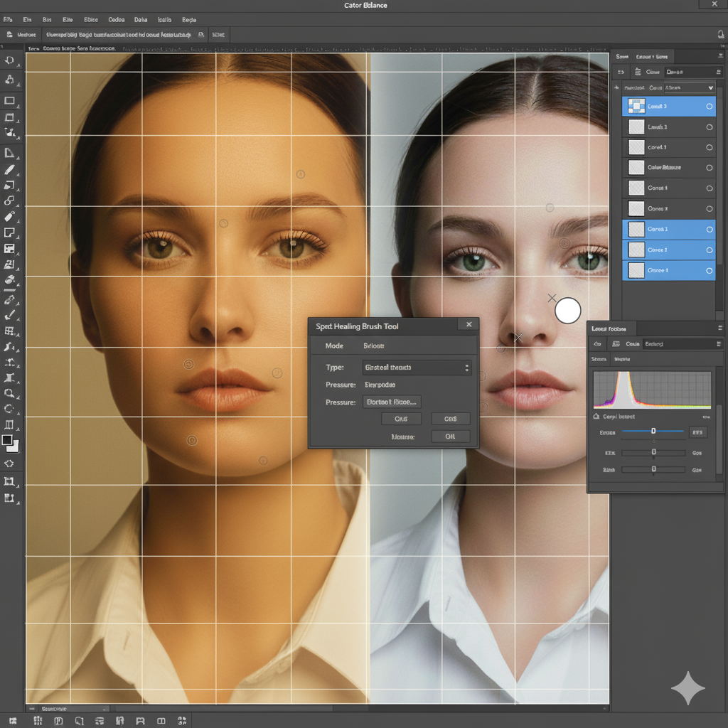The width and height of the screenshot is (728, 728).
Task: Toggle visibility circle on the Levels 2 layer
Action: (x=709, y=127)
